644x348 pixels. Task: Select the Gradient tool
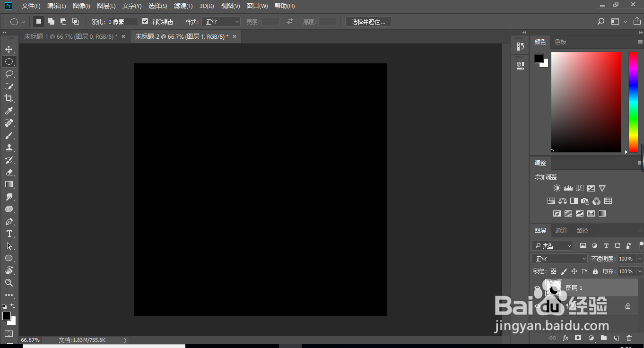9,184
